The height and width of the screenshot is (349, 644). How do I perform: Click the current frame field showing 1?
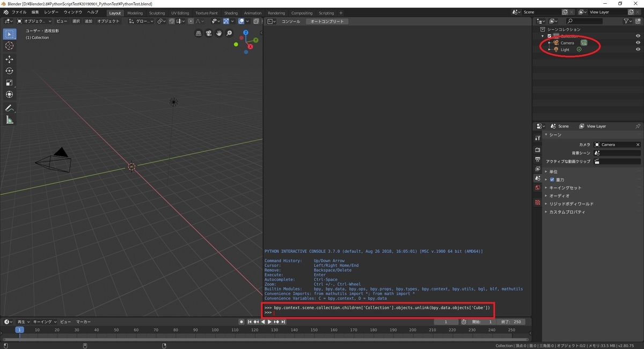click(446, 322)
